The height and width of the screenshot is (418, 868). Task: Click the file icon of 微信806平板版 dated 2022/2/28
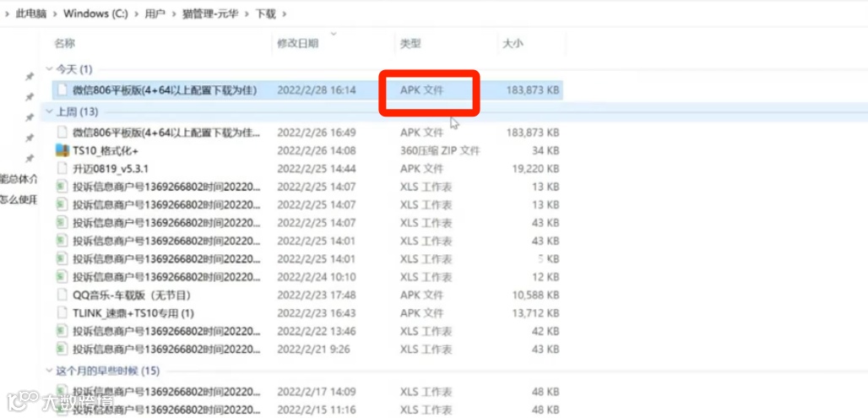[x=63, y=90]
